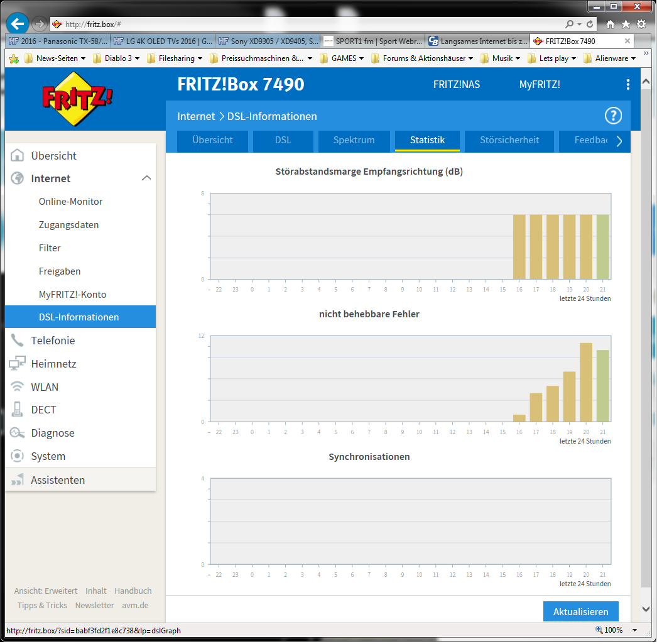Click the zoom magnifier in status bar
657x644 pixels.
pyautogui.click(x=599, y=630)
